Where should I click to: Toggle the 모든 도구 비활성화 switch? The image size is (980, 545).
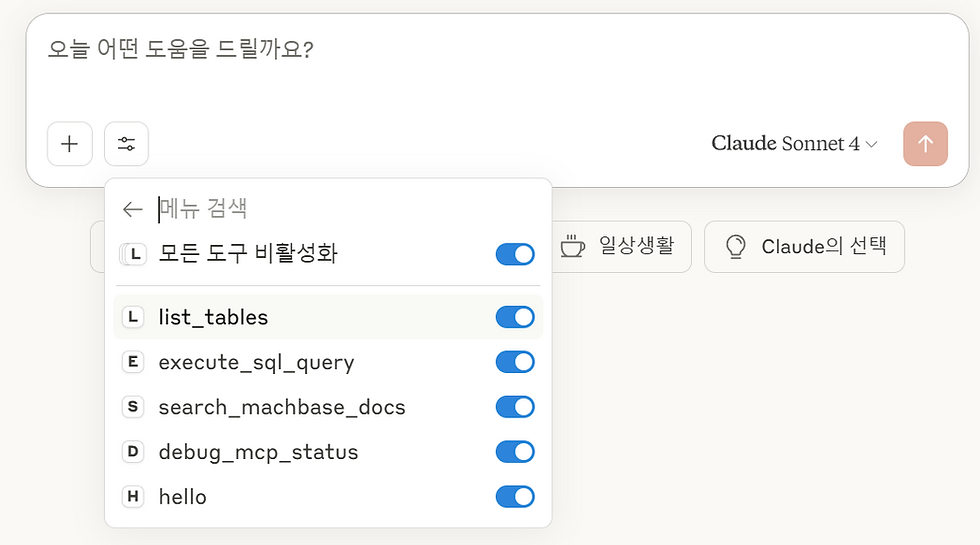pyautogui.click(x=515, y=254)
